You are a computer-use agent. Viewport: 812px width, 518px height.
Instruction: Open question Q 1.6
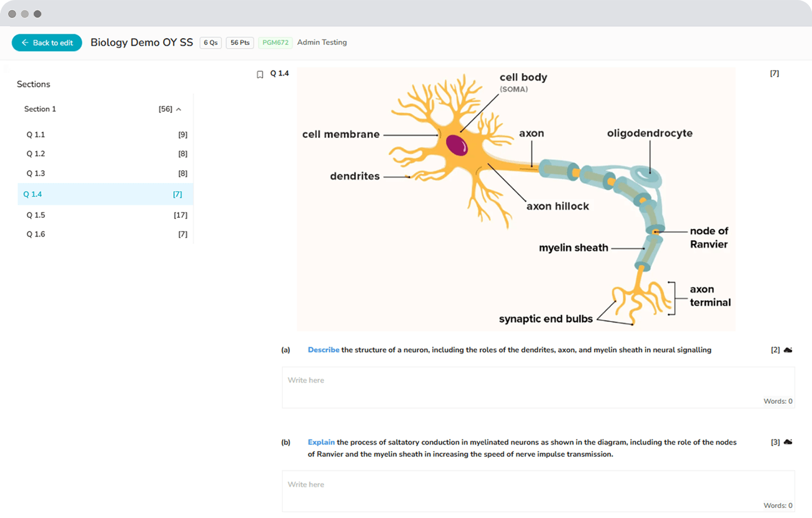coord(36,235)
